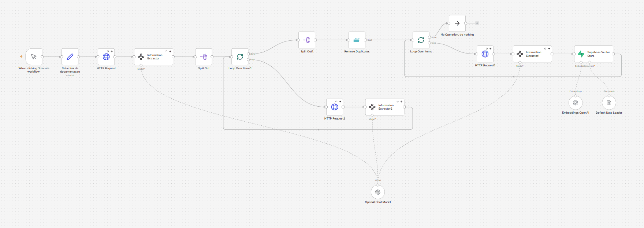Select the OpenAI Chat Model node
Viewport: 644px width, 228px height.
[x=378, y=192]
